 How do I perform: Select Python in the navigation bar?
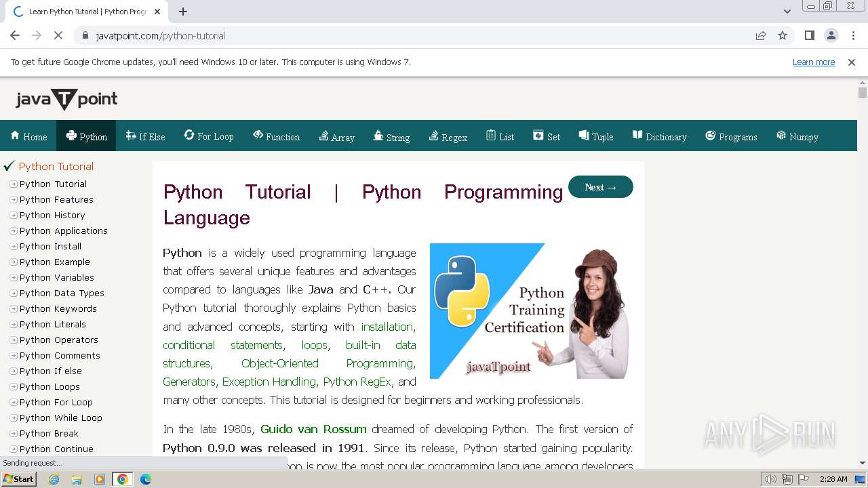[x=86, y=136]
